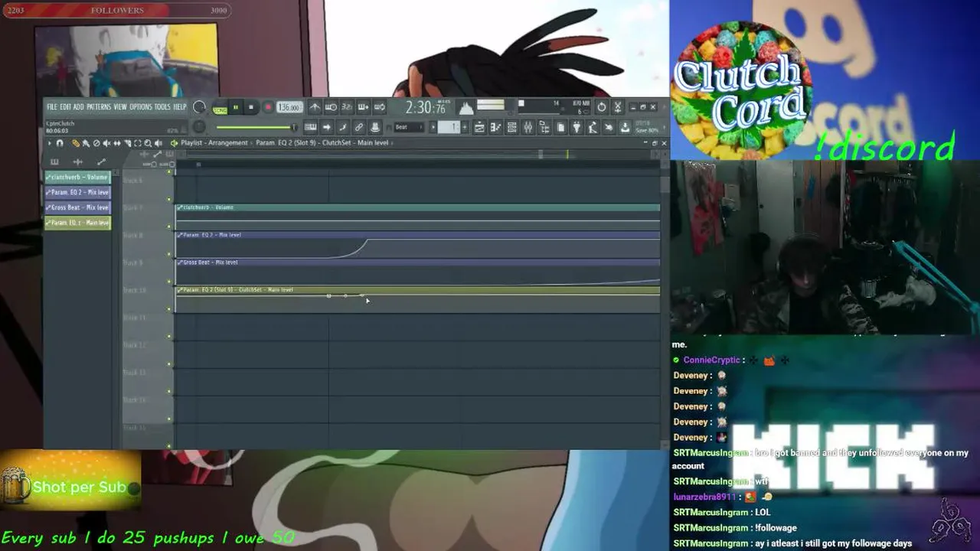The height and width of the screenshot is (551, 980).
Task: Toggle auto-scrolling arrow icon
Action: (x=326, y=127)
